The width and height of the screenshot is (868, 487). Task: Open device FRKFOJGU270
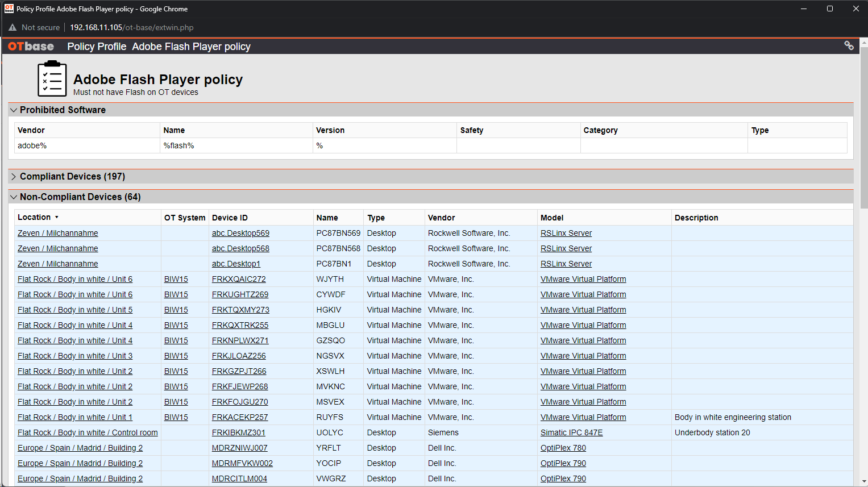[x=240, y=402]
